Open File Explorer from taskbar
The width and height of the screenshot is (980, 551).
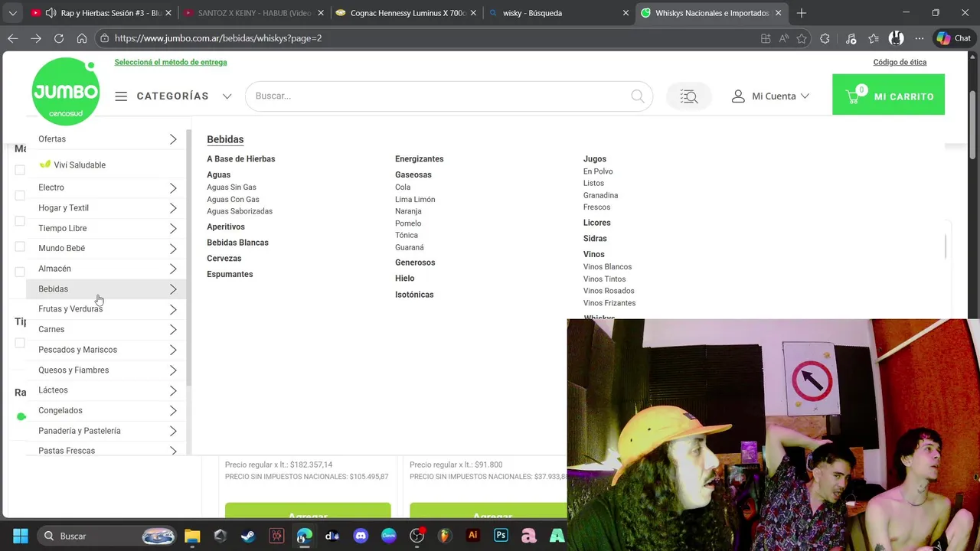point(192,536)
